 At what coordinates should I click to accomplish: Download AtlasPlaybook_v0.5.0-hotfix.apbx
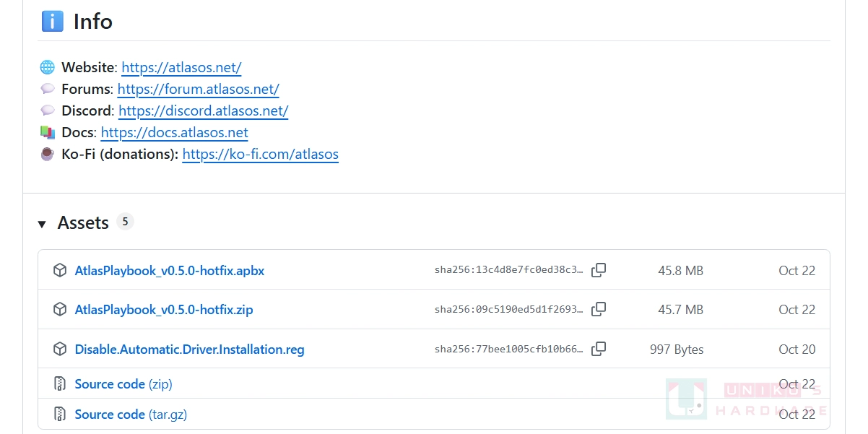coord(170,271)
